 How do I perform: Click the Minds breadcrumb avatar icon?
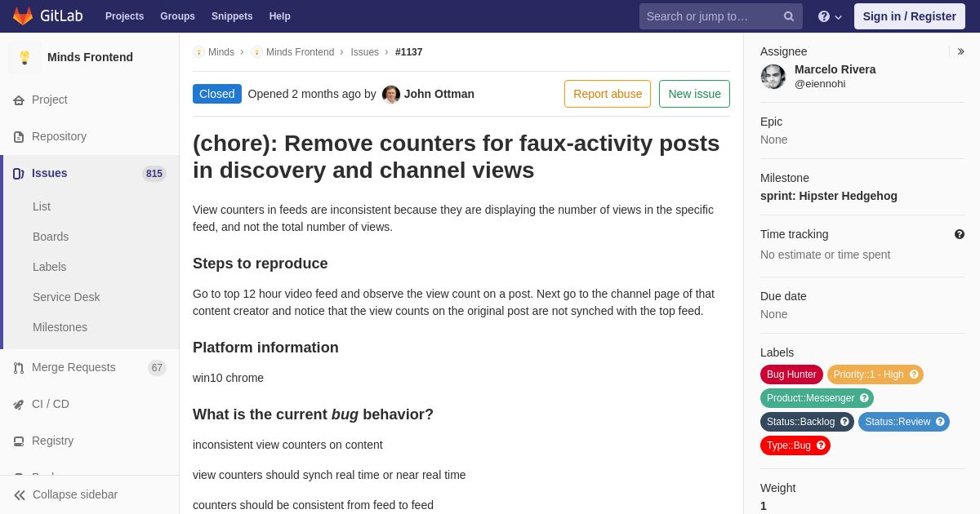[198, 52]
